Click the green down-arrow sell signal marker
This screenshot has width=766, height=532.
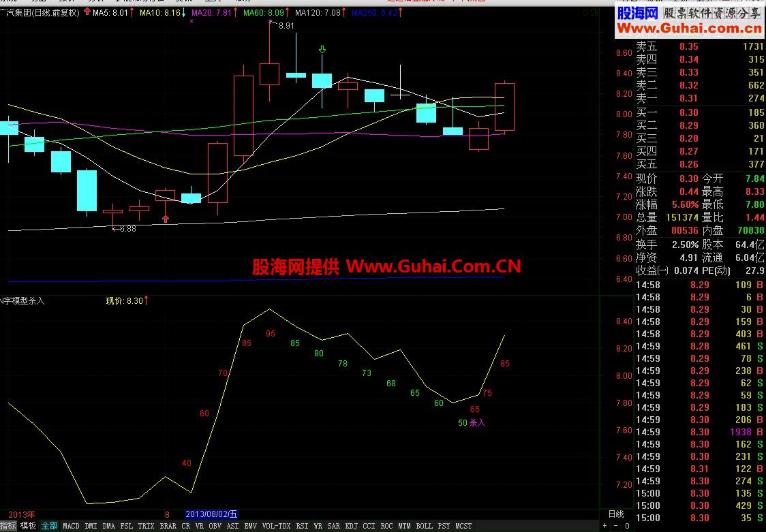322,49
